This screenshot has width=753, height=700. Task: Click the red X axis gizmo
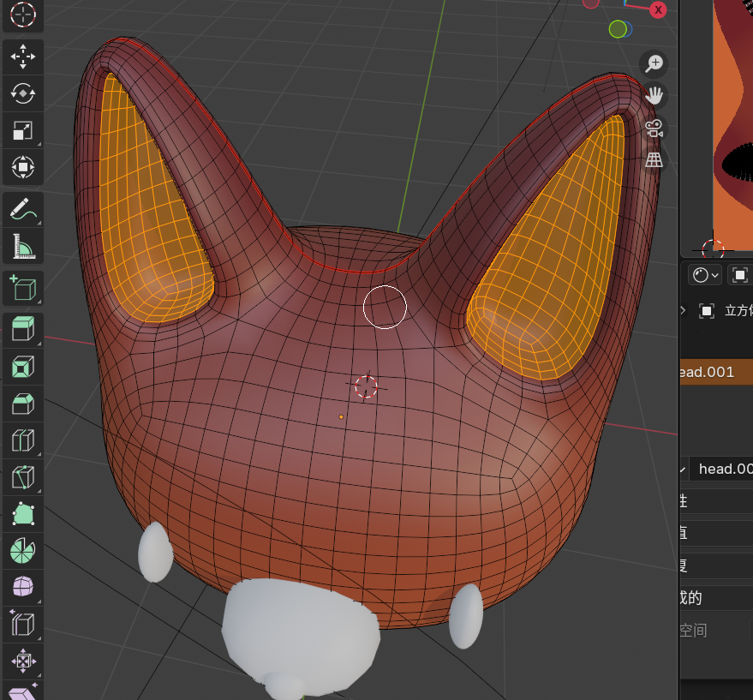pyautogui.click(x=658, y=9)
